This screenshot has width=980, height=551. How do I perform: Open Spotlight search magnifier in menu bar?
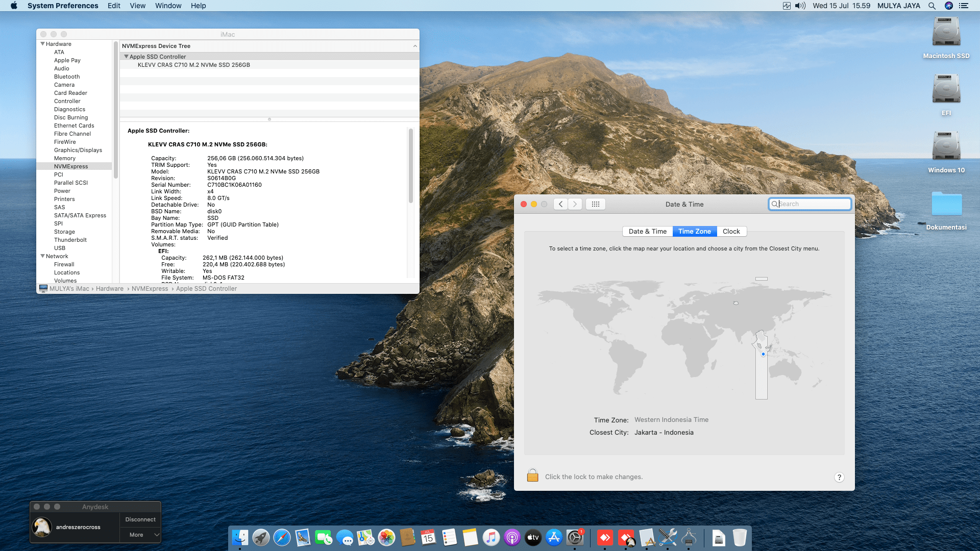coord(932,6)
